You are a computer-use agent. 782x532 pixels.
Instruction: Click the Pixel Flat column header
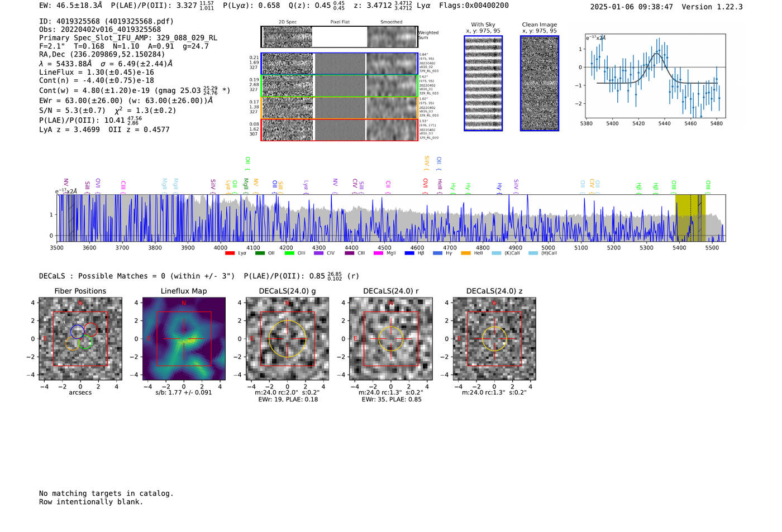[x=340, y=22]
